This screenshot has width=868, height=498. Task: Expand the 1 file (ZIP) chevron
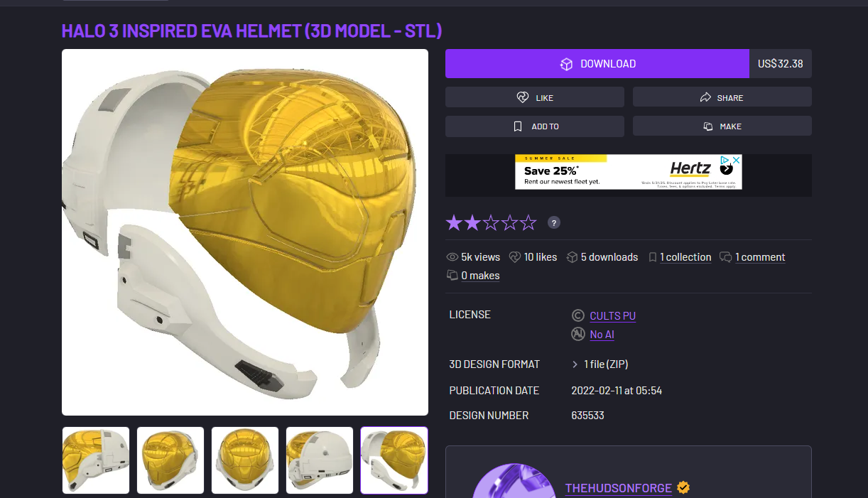point(575,364)
